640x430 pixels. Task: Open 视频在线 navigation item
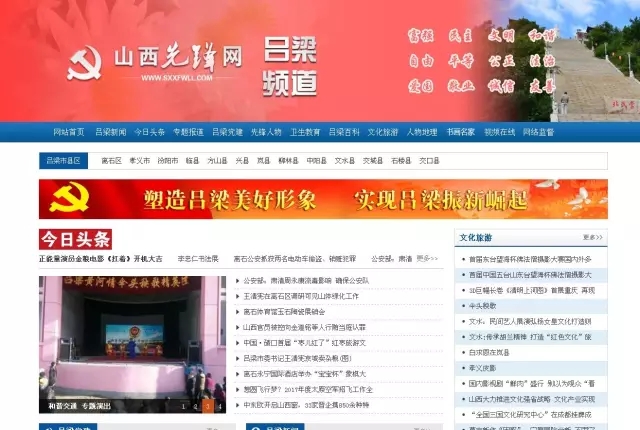coord(500,132)
